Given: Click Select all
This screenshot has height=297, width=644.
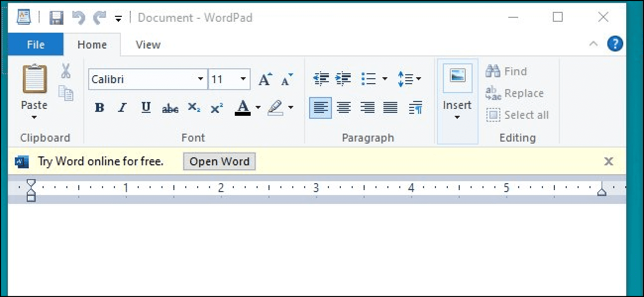Looking at the screenshot, I should point(518,115).
